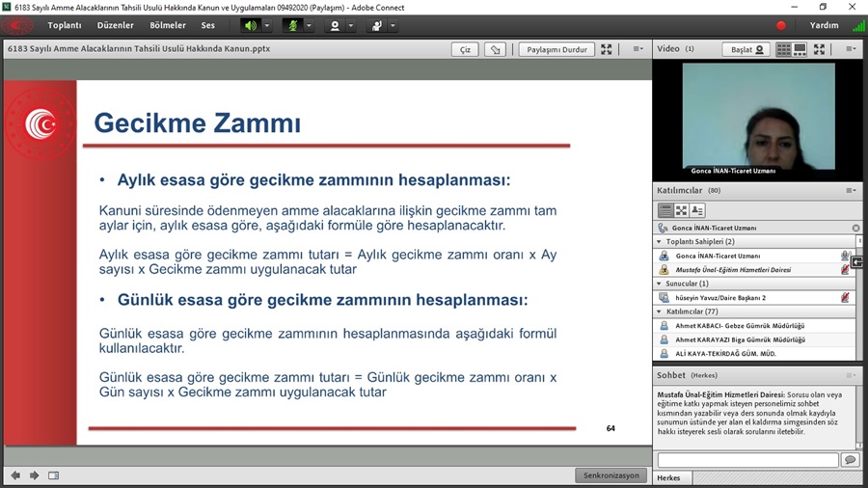Switch video pod to grid layout
This screenshot has width=868, height=488.
783,49
